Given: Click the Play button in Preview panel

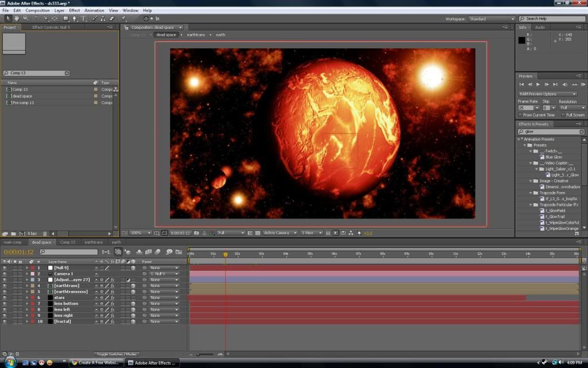Looking at the screenshot, I should (x=538, y=85).
